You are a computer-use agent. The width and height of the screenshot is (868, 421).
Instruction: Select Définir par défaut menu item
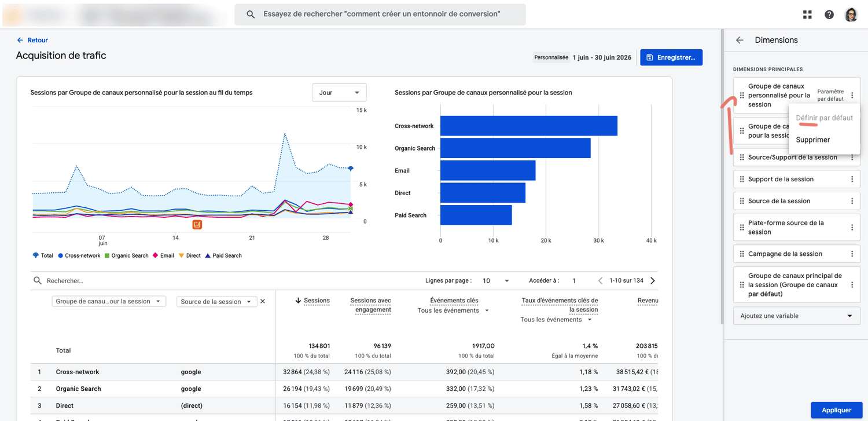pyautogui.click(x=824, y=118)
